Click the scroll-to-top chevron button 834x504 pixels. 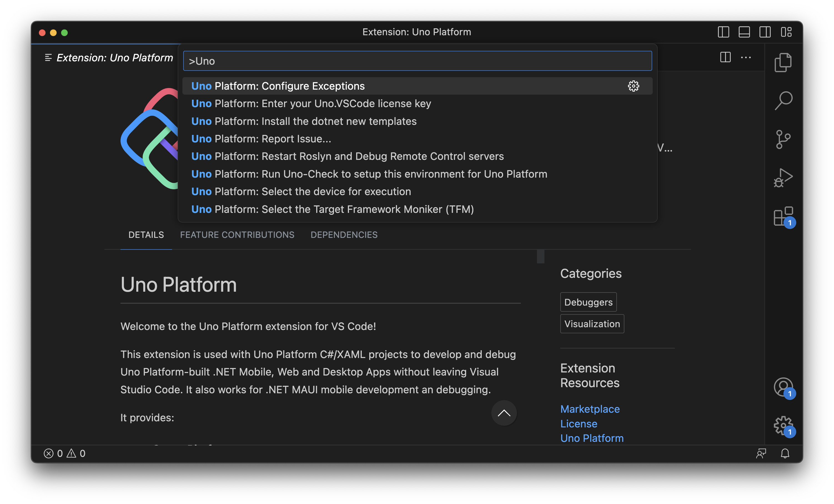[504, 413]
